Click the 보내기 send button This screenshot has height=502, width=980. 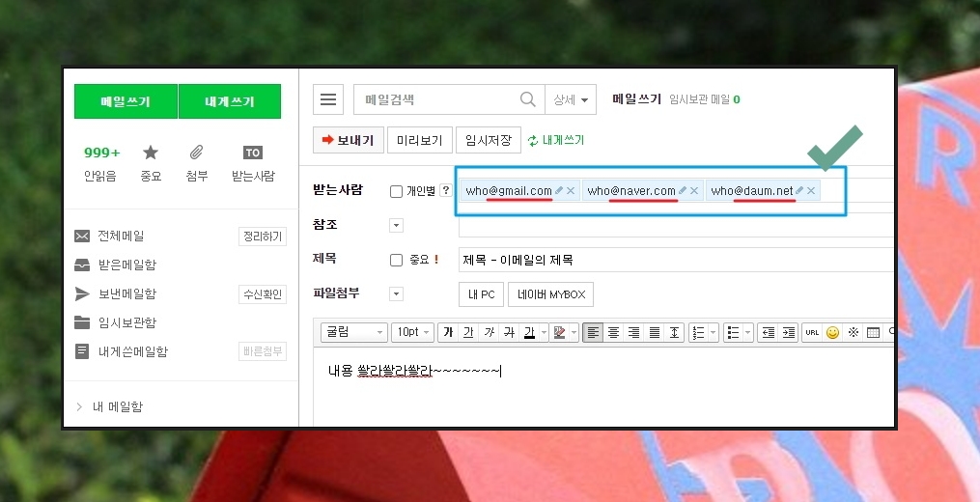[348, 140]
